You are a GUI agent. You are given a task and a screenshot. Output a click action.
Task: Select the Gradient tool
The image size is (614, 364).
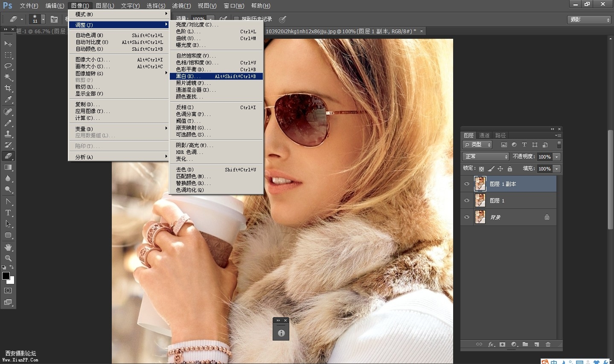pos(8,167)
